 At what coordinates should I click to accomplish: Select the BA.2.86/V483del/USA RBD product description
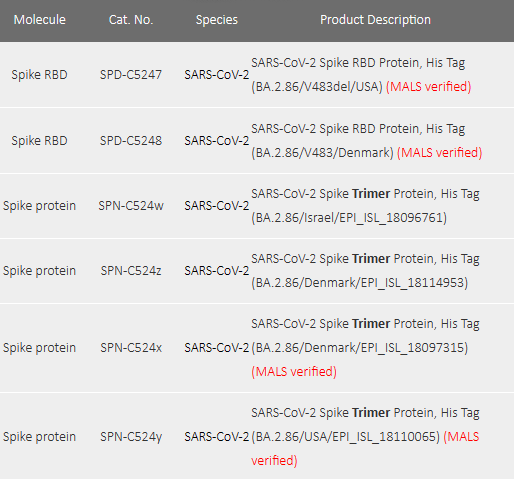[x=361, y=75]
